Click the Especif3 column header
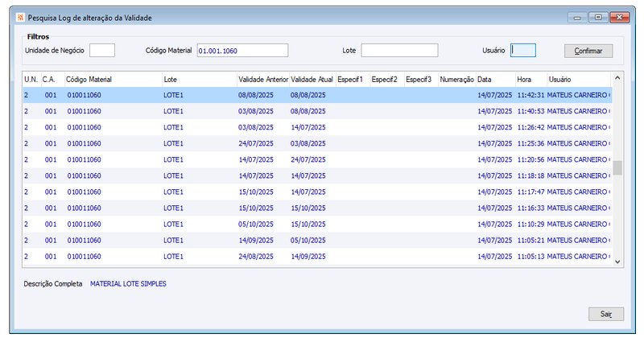 pyautogui.click(x=421, y=79)
